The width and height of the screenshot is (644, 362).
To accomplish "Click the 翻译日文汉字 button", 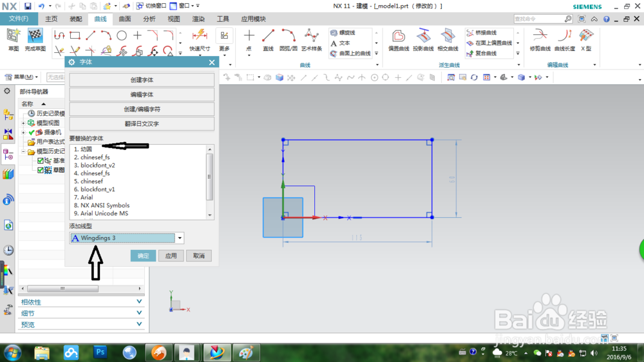I will point(142,124).
